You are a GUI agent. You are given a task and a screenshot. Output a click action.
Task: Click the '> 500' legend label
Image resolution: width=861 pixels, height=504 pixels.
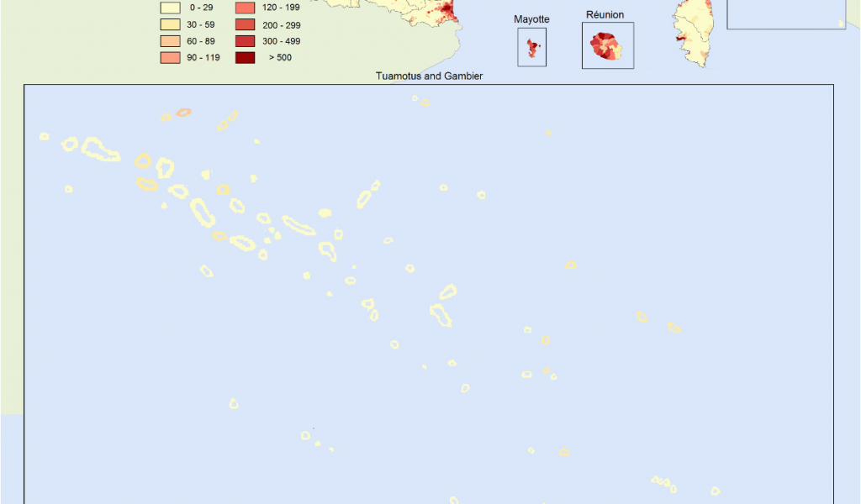280,58
